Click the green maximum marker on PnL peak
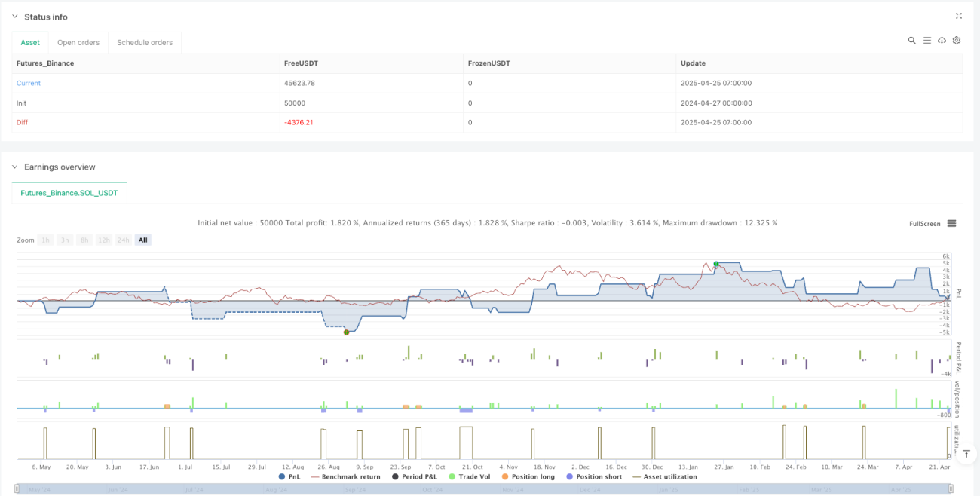Screen dimensions: 980x496 [x=716, y=264]
